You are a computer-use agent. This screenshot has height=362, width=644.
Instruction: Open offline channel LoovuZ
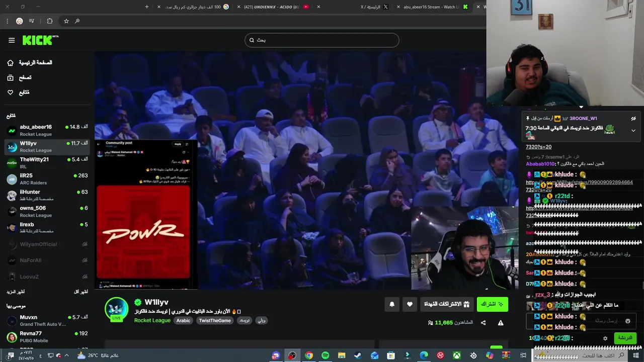point(47,277)
